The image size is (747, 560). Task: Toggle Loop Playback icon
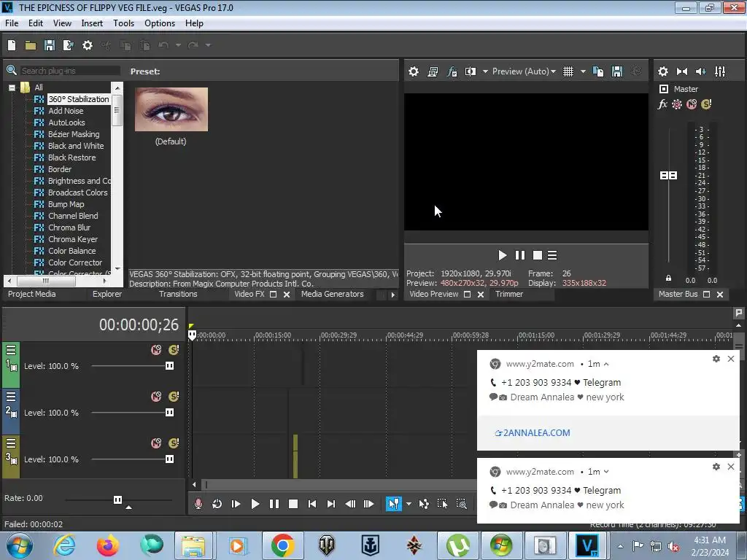(x=217, y=504)
